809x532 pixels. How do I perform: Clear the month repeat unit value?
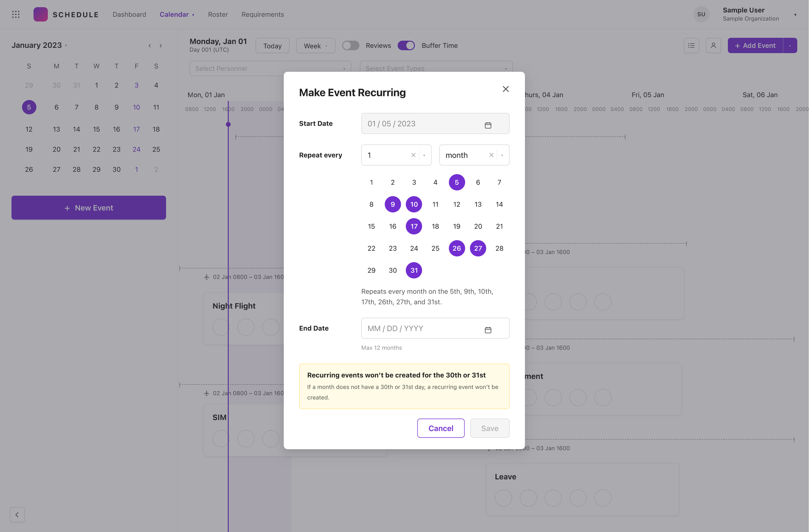pos(491,155)
